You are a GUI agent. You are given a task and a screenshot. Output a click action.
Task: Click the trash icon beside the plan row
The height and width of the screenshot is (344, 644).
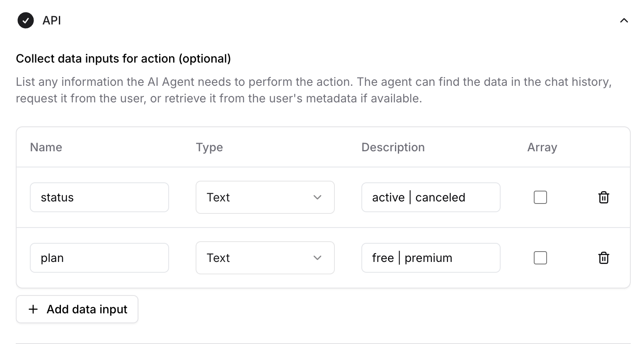click(604, 258)
